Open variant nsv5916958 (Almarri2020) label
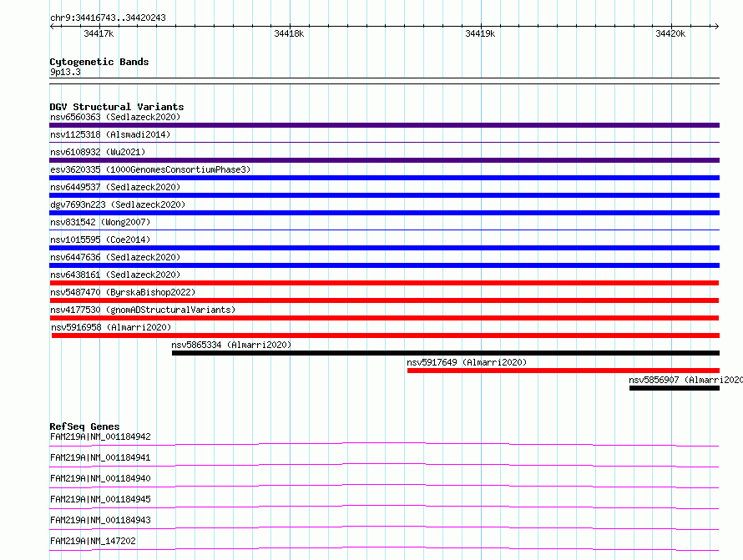743x560 pixels. pyautogui.click(x=111, y=327)
